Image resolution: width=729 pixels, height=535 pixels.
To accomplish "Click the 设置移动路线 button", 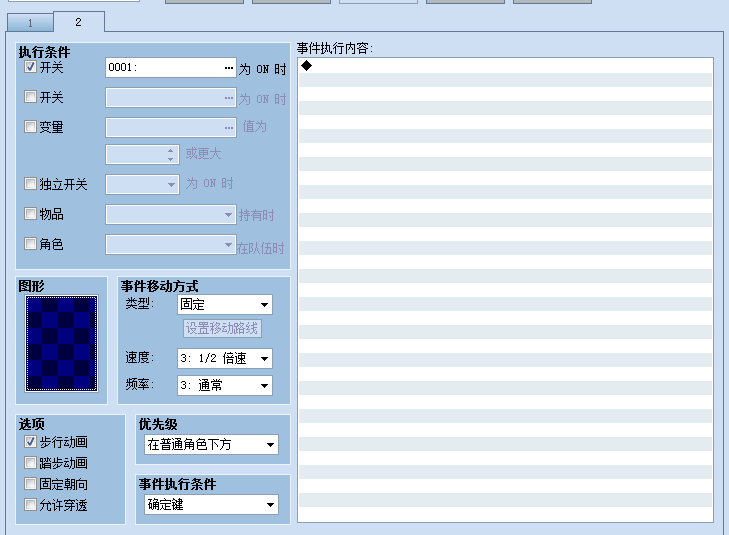I will (x=222, y=329).
